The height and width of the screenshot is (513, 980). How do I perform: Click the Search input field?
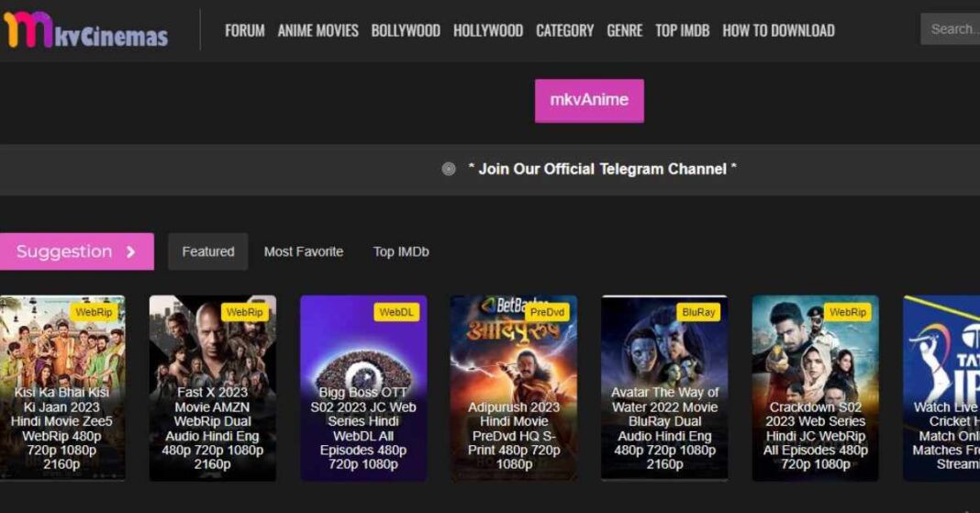[950, 28]
